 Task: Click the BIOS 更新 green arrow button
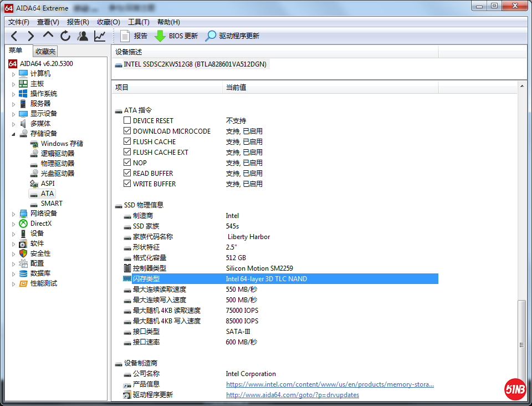[176, 36]
